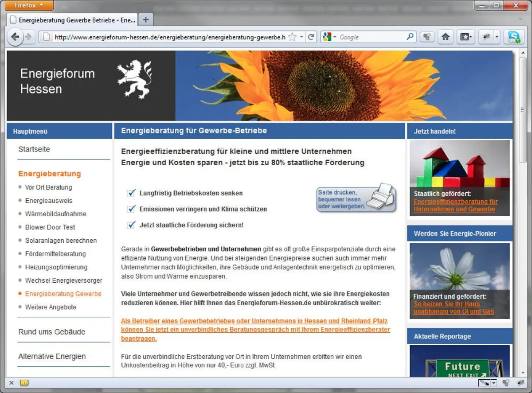Toggle the 'Jetzt staatliche Förderung sichern!' checkmark

[x=131, y=225]
